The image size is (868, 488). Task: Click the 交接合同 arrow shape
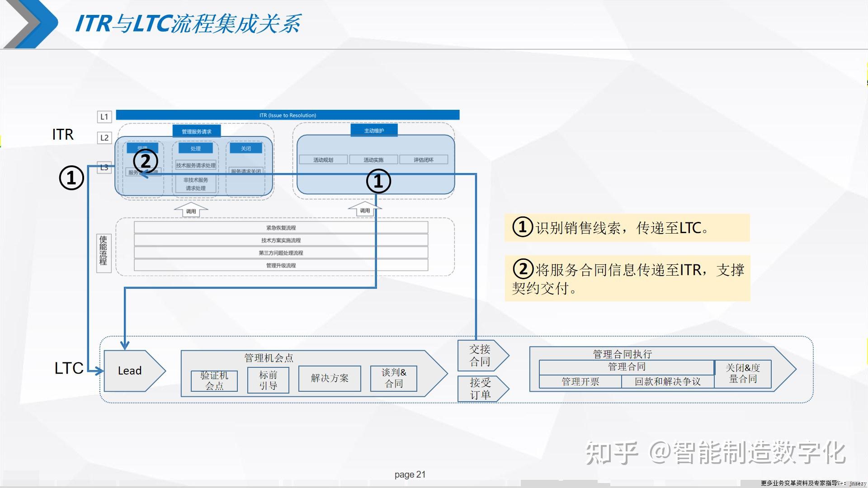coord(481,356)
